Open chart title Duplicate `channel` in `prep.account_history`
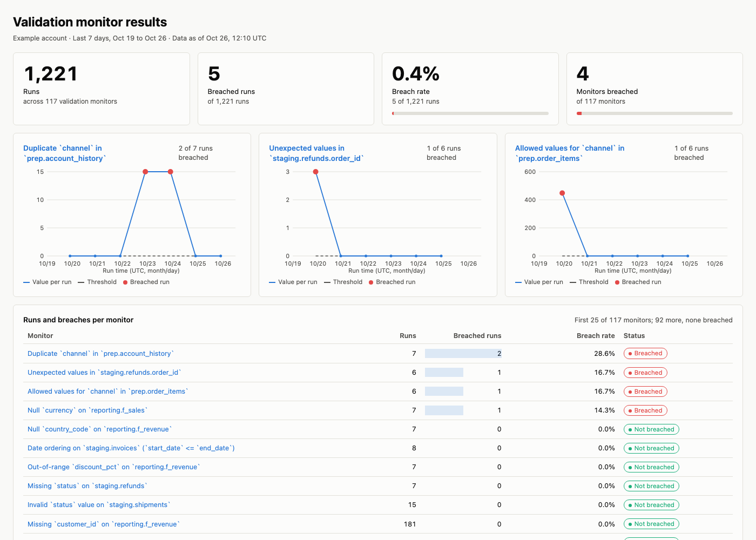Viewport: 756px width, 540px height. click(x=65, y=153)
